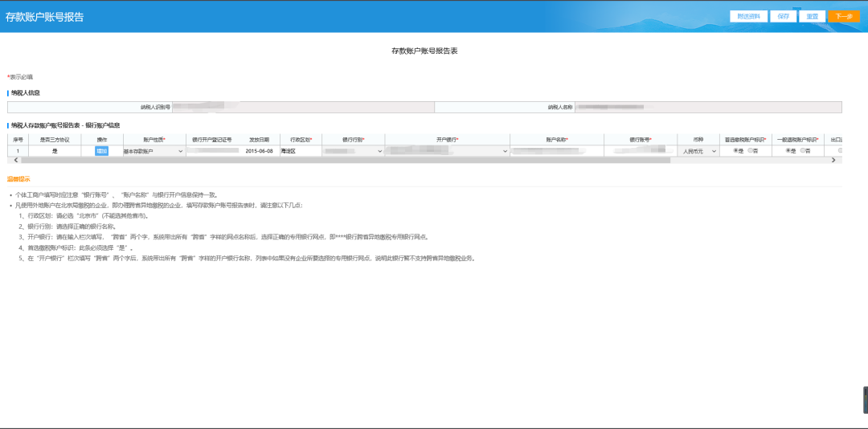868x429 pixels.
Task: Select 否 for 首选缴税账户标识
Action: coord(750,150)
